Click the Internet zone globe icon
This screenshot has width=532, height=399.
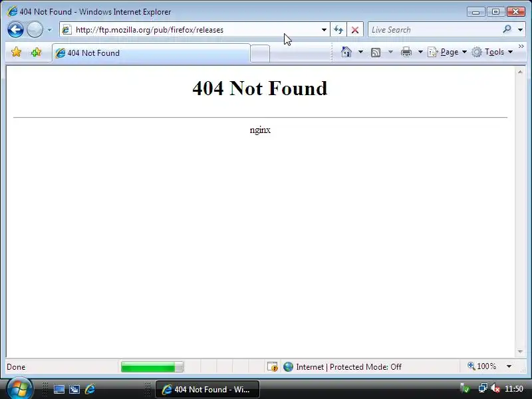click(288, 367)
